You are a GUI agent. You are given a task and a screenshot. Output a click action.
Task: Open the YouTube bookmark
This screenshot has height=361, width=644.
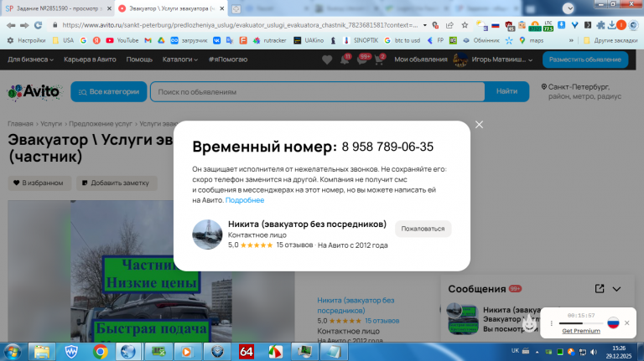click(x=122, y=40)
